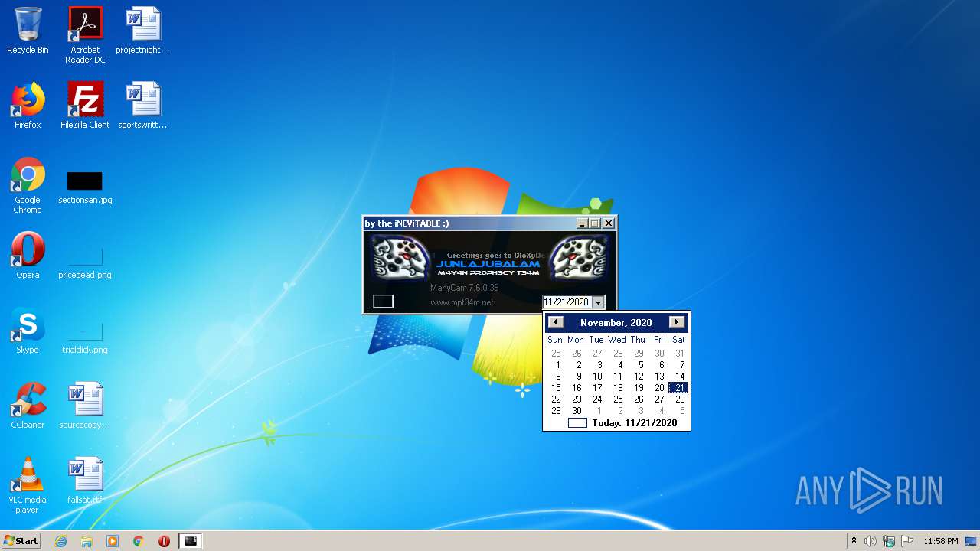Viewport: 980px width, 551px height.
Task: Open the projectnight Word document icon
Action: point(142,31)
